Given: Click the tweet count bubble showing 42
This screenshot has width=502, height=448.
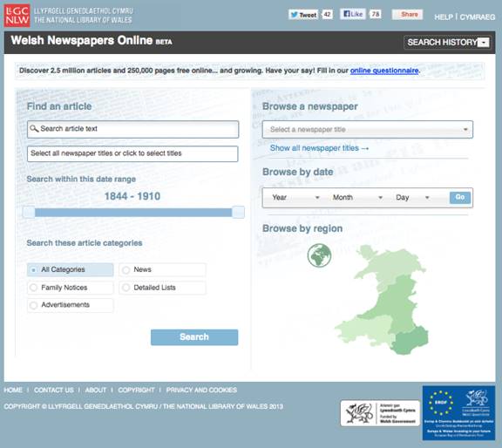Looking at the screenshot, I should tap(327, 15).
